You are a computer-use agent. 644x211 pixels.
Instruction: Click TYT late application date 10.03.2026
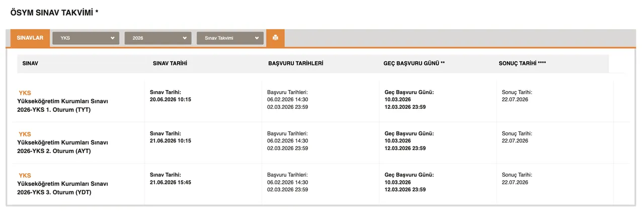tap(398, 100)
